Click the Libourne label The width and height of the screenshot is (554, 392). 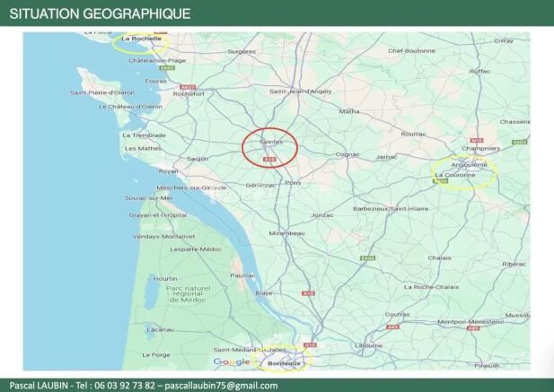coord(368,345)
